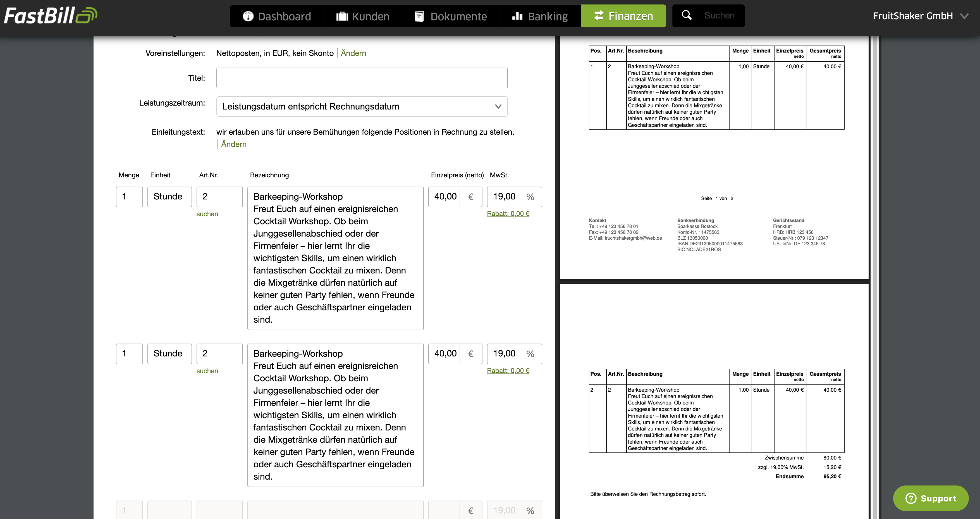The height and width of the screenshot is (519, 980).
Task: Click Ändern below Einleitungstext
Action: 234,144
